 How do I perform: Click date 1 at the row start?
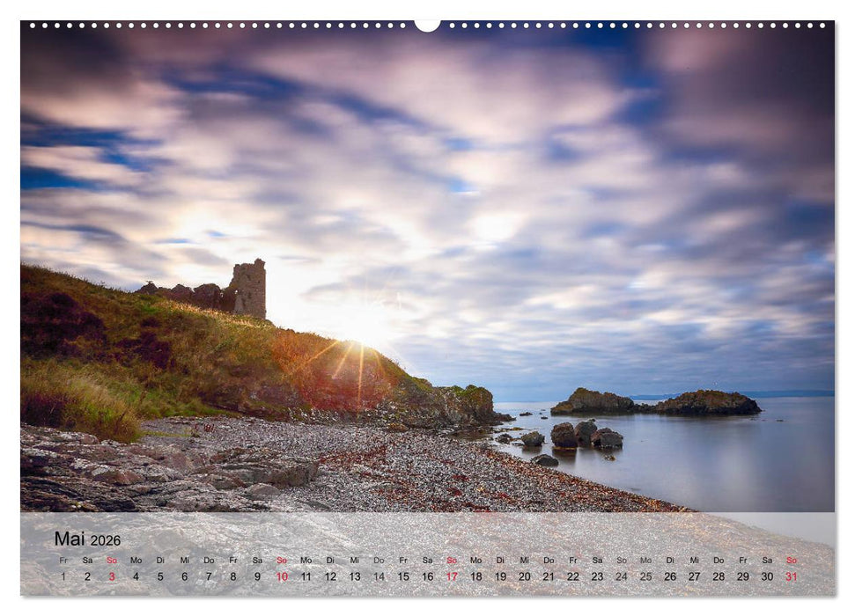tap(63, 576)
